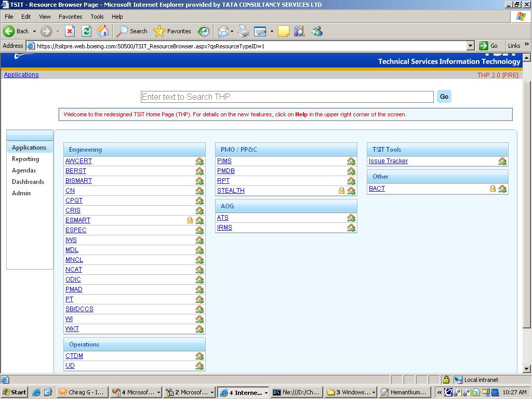Click the home icon beside AWCERT
This screenshot has height=399, width=532.
coord(199,161)
